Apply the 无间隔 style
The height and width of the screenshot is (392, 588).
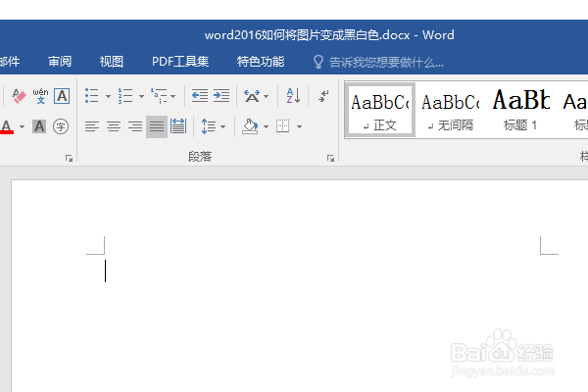[x=451, y=110]
